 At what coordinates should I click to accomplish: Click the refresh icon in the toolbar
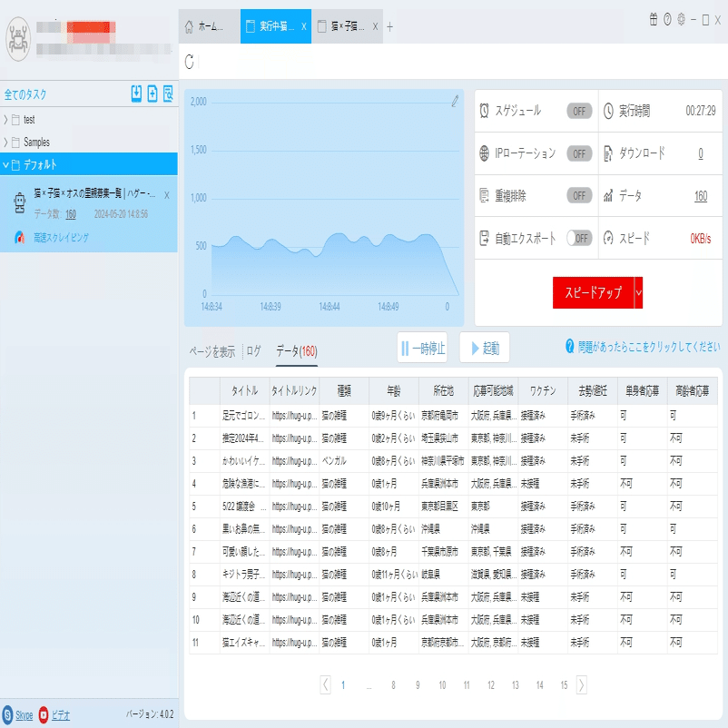click(x=189, y=62)
